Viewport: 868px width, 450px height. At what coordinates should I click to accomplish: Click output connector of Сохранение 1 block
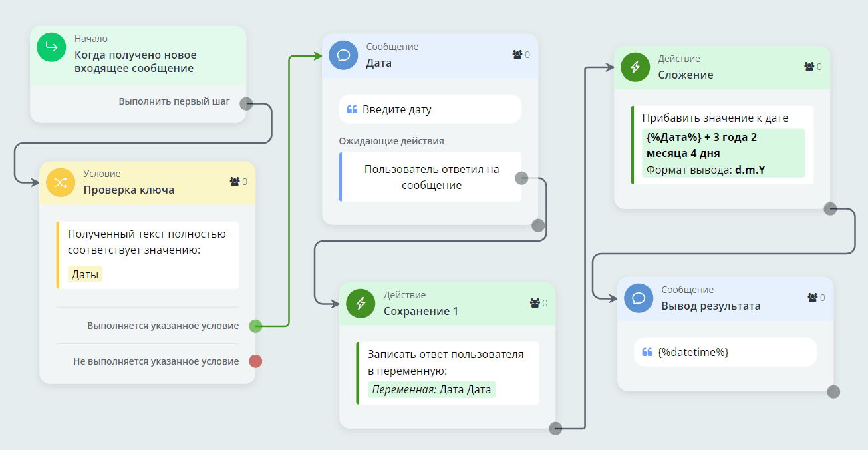click(x=556, y=428)
